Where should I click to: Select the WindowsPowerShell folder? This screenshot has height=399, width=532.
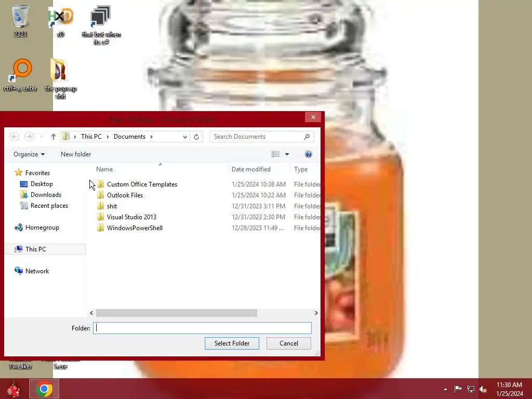135,228
